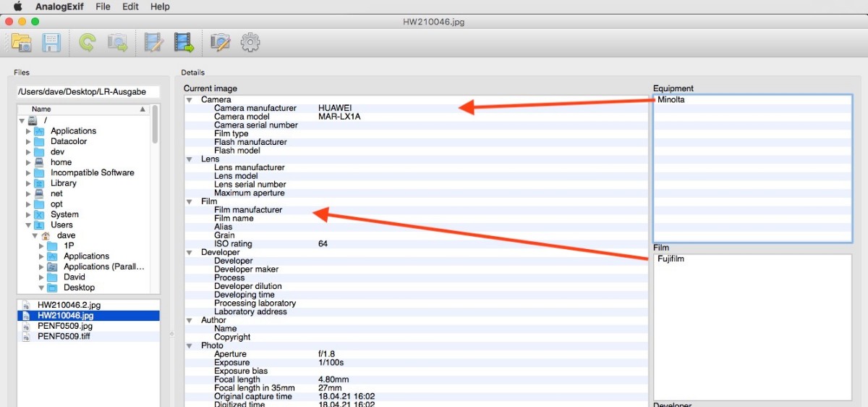Click the green circular reload arrow icon
Image resolution: width=868 pixels, height=407 pixels.
[87, 43]
